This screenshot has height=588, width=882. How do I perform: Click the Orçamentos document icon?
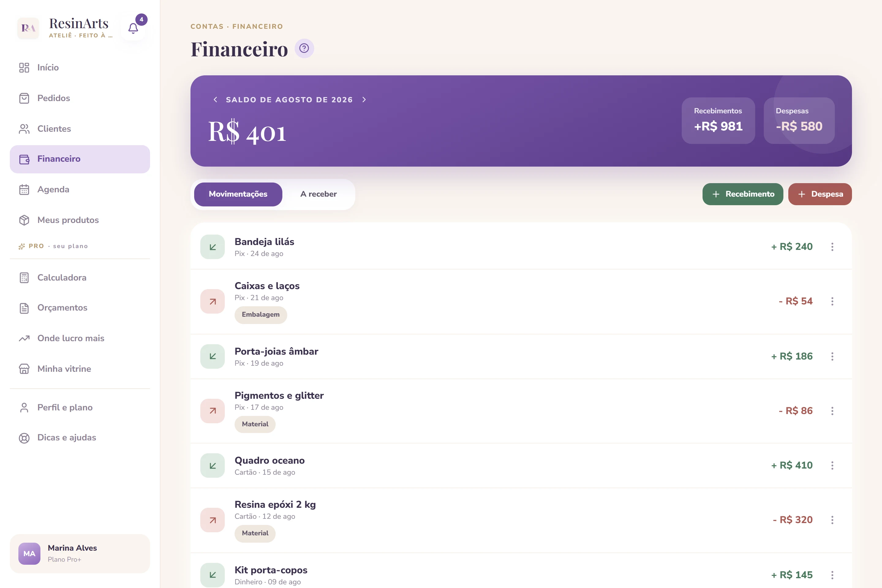(24, 308)
